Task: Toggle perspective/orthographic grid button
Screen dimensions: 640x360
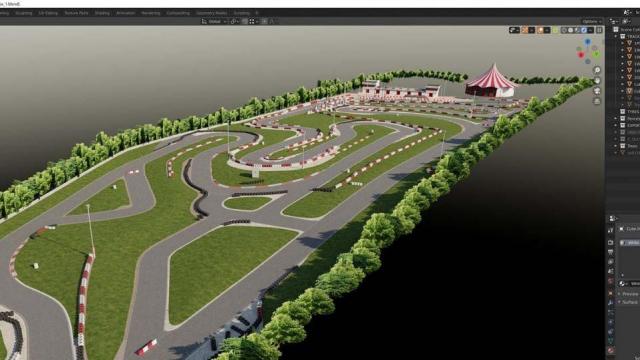Action: pyautogui.click(x=597, y=101)
